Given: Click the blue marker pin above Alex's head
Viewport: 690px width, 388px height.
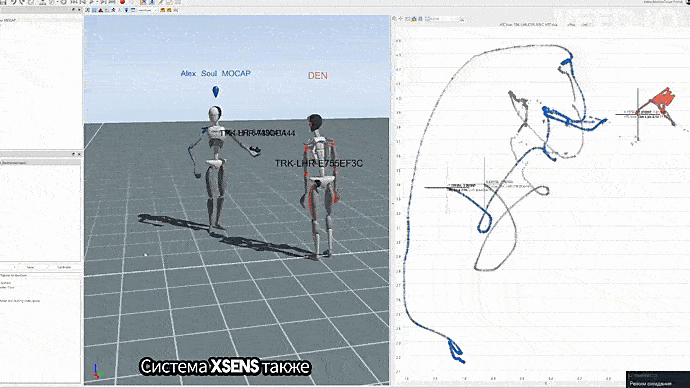Looking at the screenshot, I should pyautogui.click(x=216, y=92).
